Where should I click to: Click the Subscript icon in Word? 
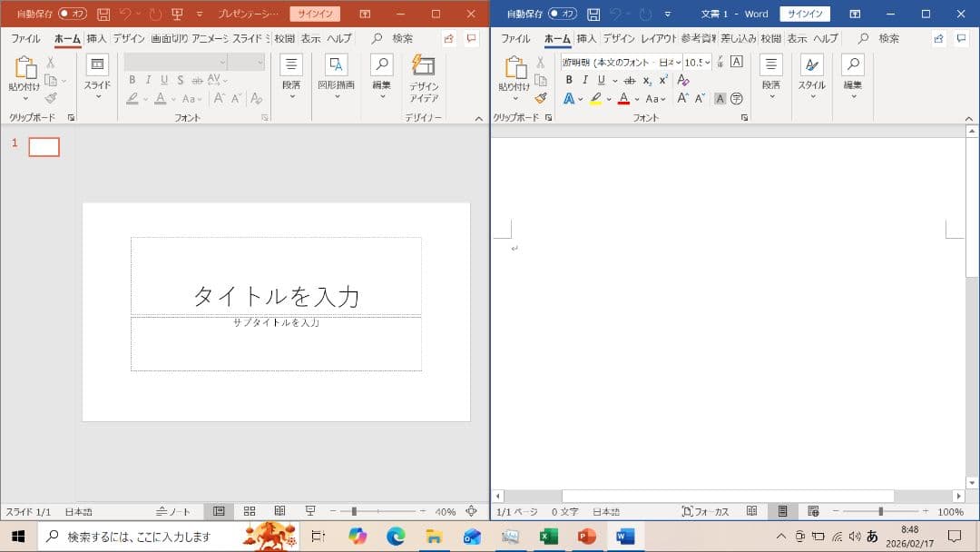point(647,80)
